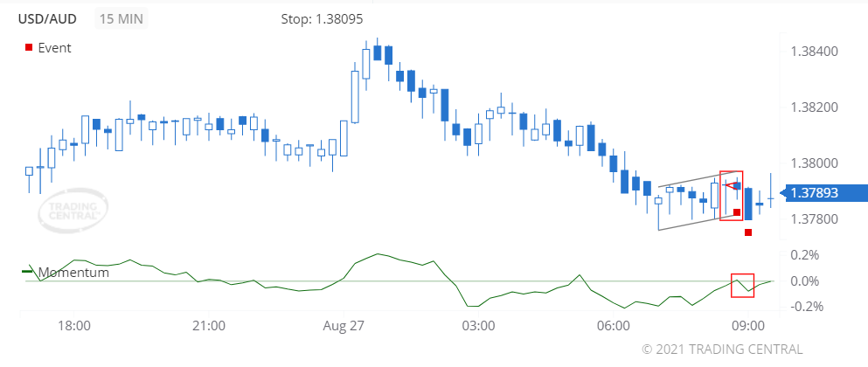Image resolution: width=868 pixels, height=367 pixels.
Task: Click the red Event legend square
Action: pyautogui.click(x=29, y=47)
